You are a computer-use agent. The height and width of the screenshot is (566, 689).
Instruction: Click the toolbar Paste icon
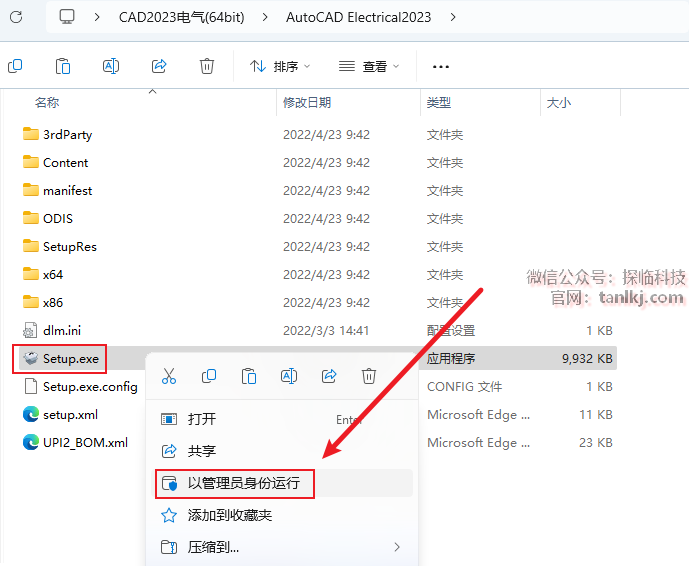(x=63, y=66)
